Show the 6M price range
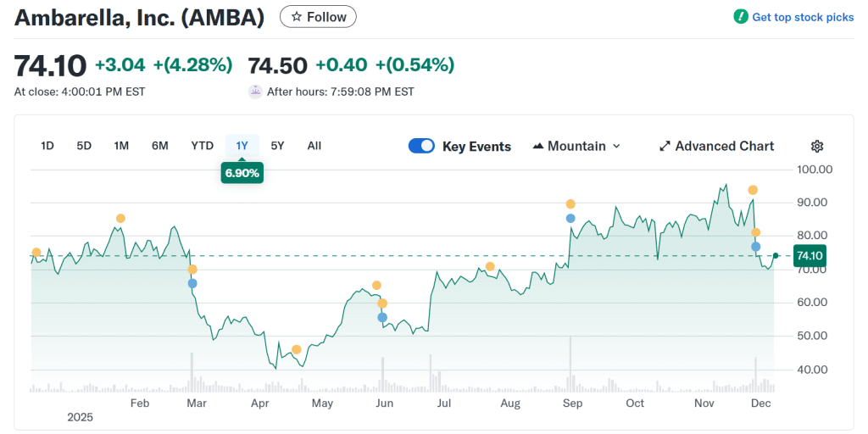 click(159, 146)
